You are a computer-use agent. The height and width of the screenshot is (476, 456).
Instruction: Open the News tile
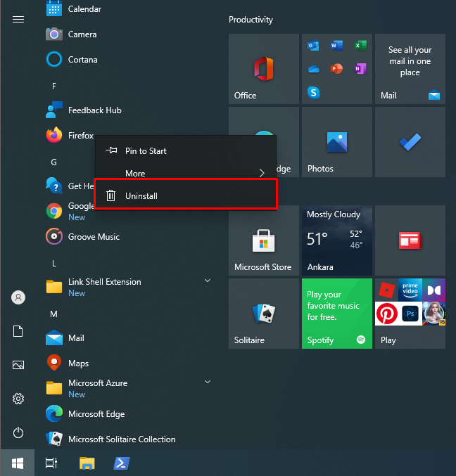410,240
